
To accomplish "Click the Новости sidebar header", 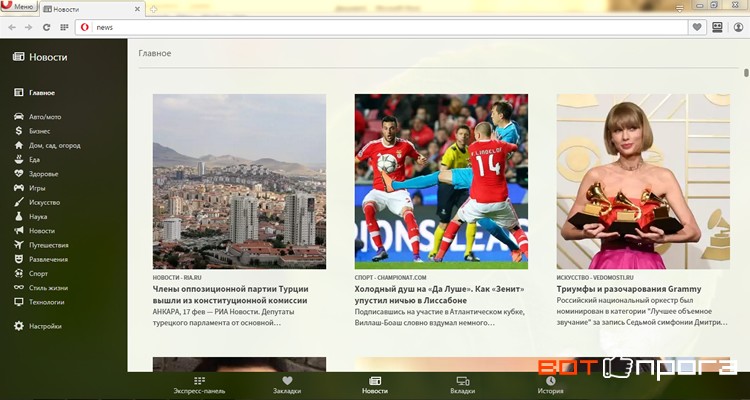I will [x=40, y=57].
